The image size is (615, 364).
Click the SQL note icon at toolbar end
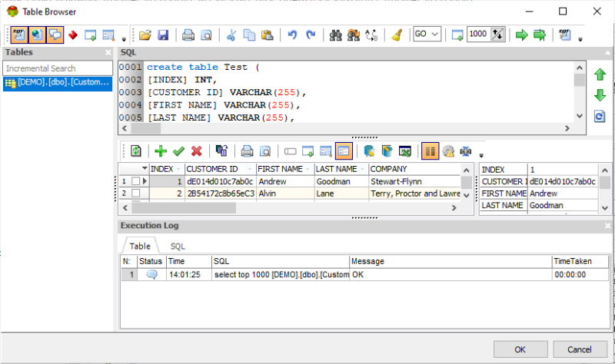(565, 35)
